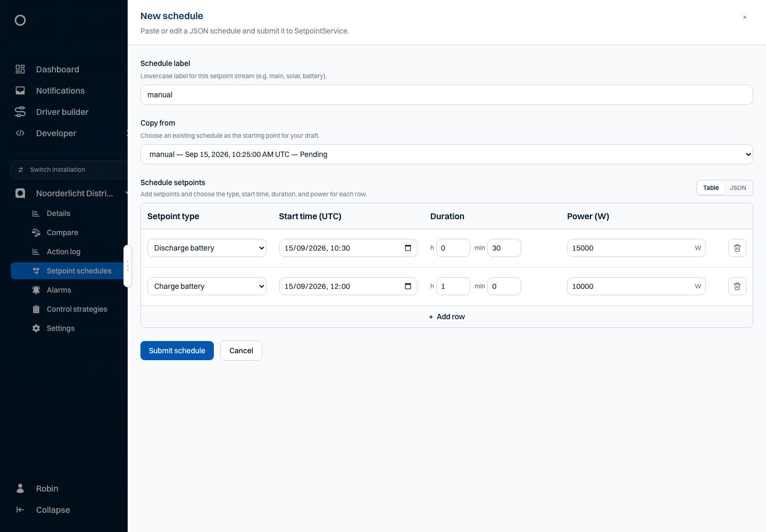
Task: Click Switch installation button
Action: [x=69, y=170]
